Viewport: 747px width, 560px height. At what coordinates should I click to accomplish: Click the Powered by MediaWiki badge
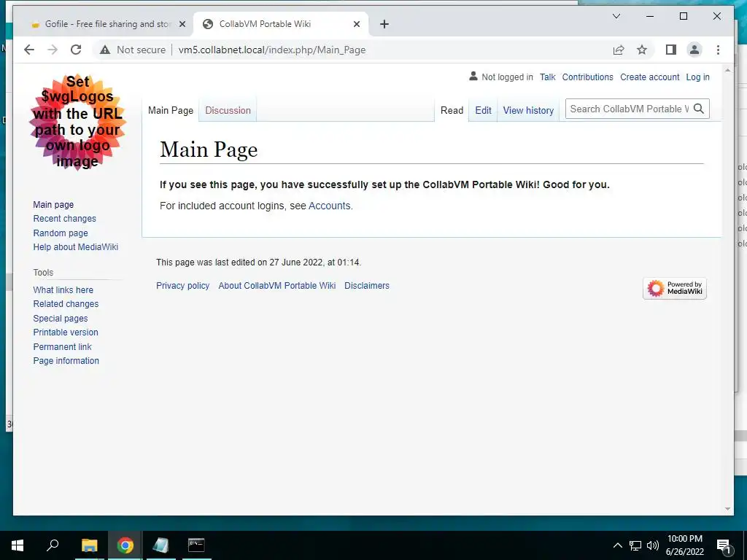675,289
